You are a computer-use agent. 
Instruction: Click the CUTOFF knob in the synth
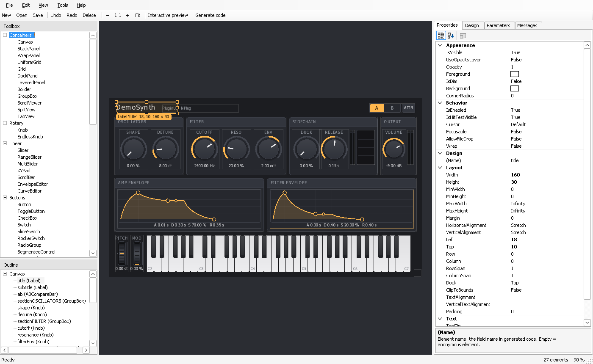(204, 149)
